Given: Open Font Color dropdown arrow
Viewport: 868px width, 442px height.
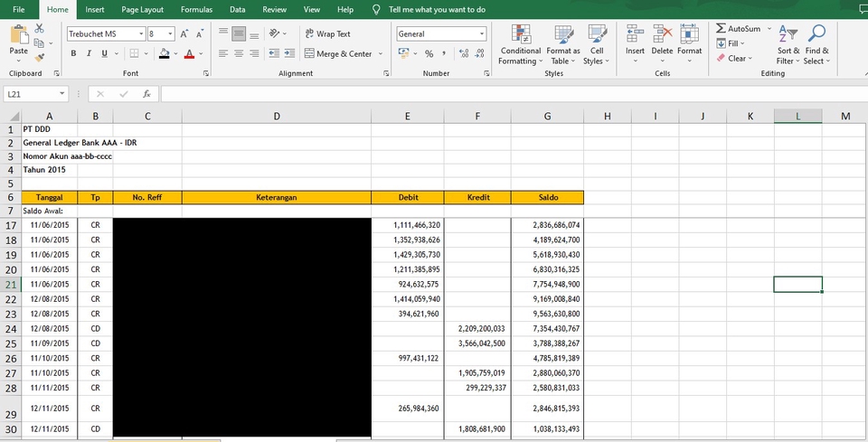Looking at the screenshot, I should click(x=201, y=53).
